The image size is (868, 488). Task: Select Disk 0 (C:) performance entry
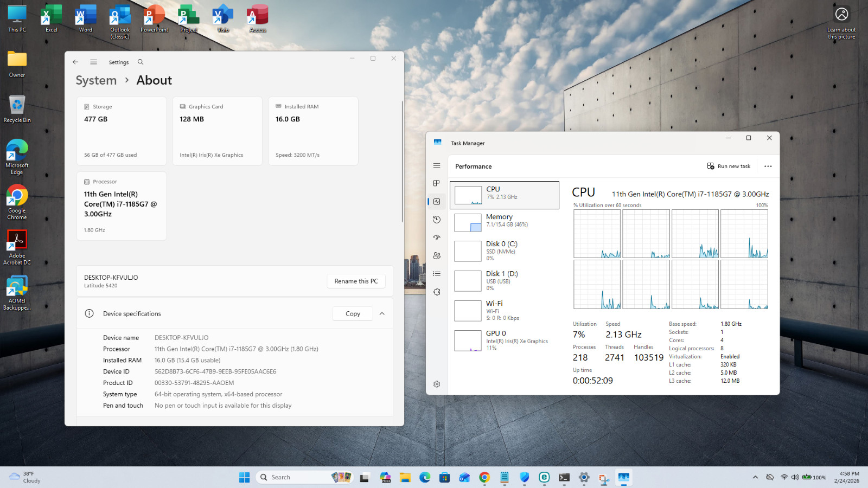point(505,251)
